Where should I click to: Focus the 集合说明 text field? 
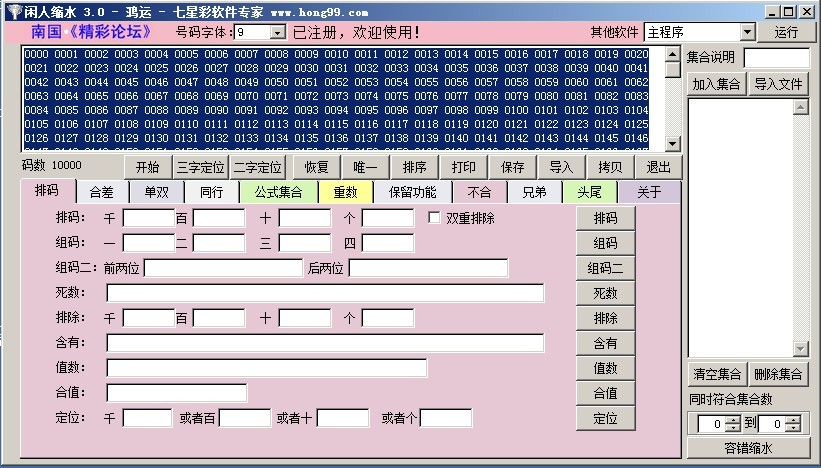pyautogui.click(x=775, y=58)
